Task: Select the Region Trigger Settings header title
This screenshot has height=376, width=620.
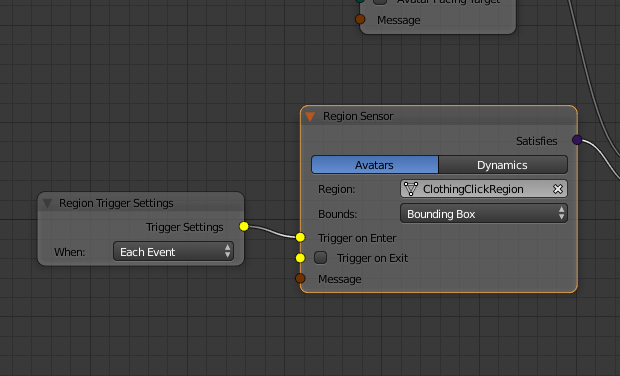Action: [x=116, y=203]
